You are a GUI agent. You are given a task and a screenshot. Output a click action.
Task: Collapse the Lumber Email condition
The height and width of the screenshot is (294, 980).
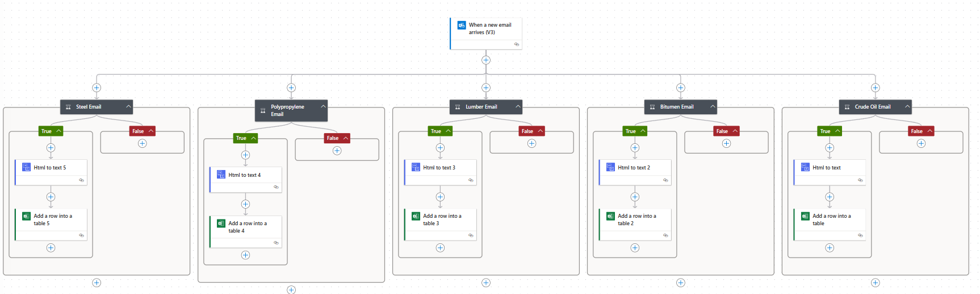(518, 106)
